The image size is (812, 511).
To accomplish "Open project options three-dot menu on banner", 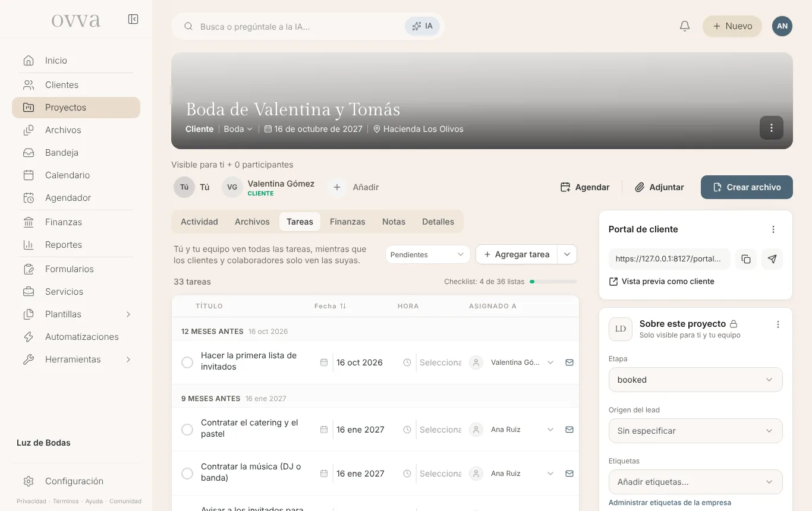I will [x=772, y=128].
